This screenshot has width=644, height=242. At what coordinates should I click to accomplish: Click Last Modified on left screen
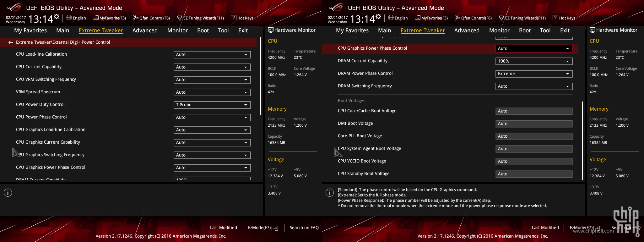[224, 228]
